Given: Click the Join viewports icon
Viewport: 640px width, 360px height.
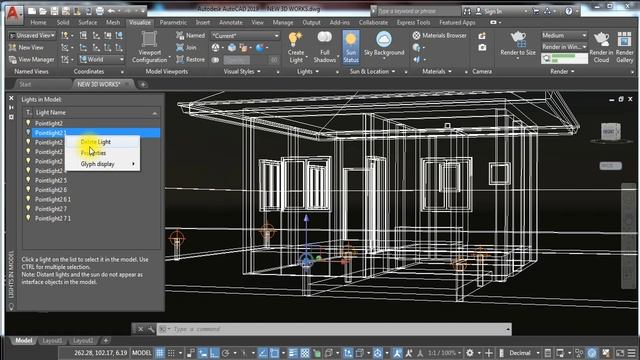Looking at the screenshot, I should coord(186,47).
